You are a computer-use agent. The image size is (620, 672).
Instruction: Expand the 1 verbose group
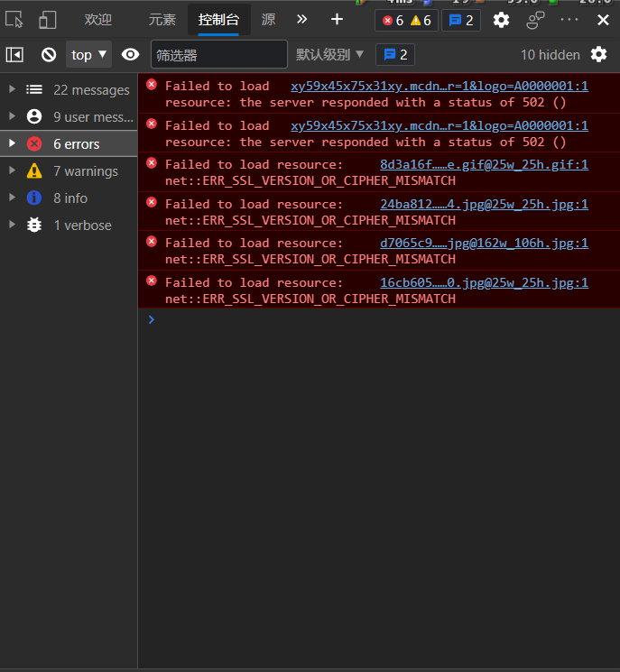pyautogui.click(x=12, y=224)
